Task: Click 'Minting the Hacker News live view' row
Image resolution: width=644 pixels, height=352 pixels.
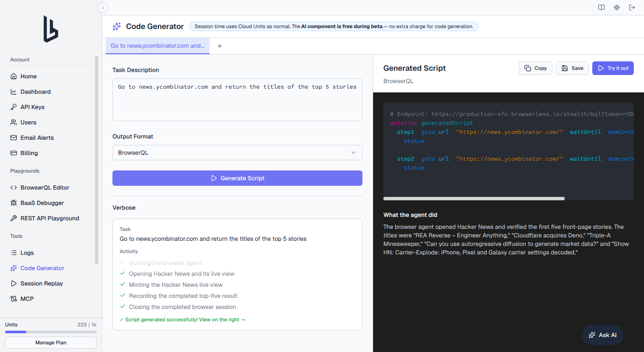Action: click(x=175, y=285)
